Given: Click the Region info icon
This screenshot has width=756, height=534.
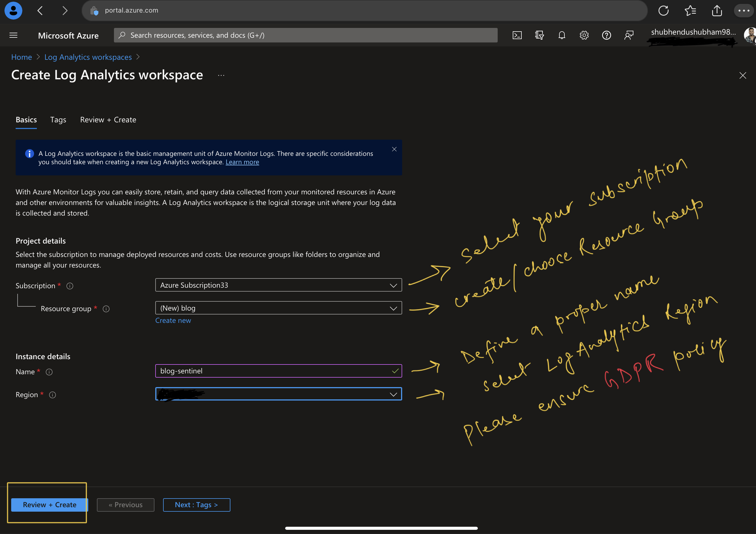Looking at the screenshot, I should click(52, 395).
